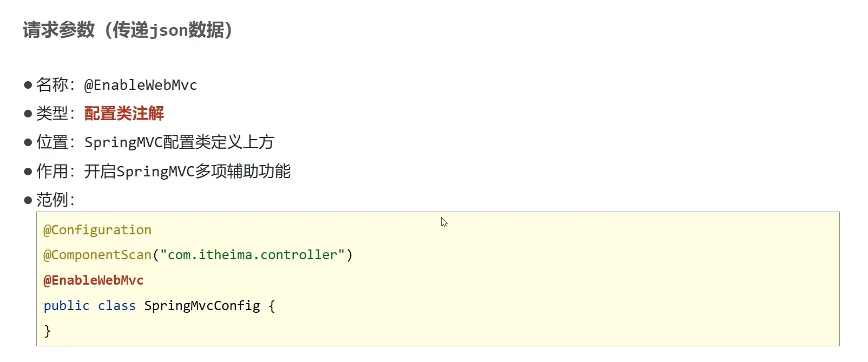Image resolution: width=868 pixels, height=362 pixels.
Task: Click the SpringMVC配置类定义上方 text
Action: tap(179, 142)
